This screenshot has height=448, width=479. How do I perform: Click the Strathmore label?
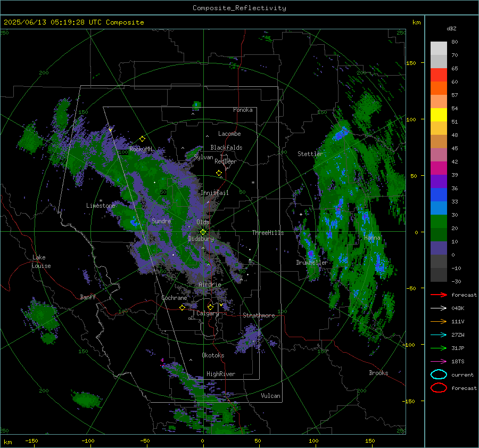(x=259, y=315)
